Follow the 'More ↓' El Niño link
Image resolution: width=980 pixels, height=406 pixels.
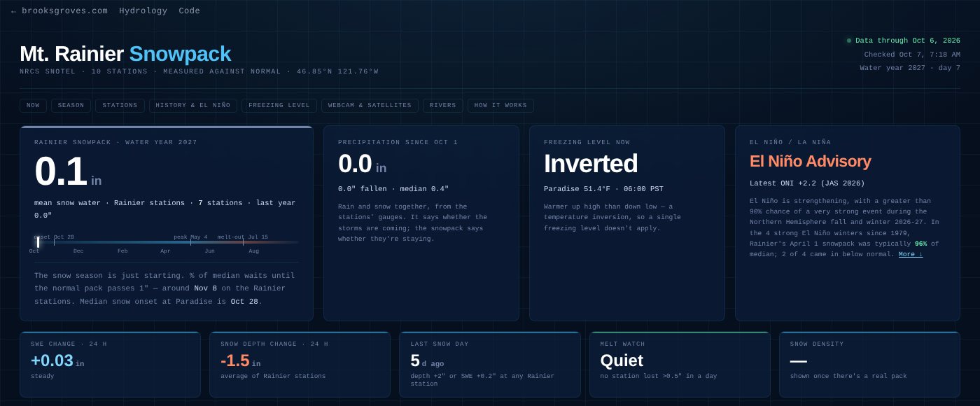[911, 254]
